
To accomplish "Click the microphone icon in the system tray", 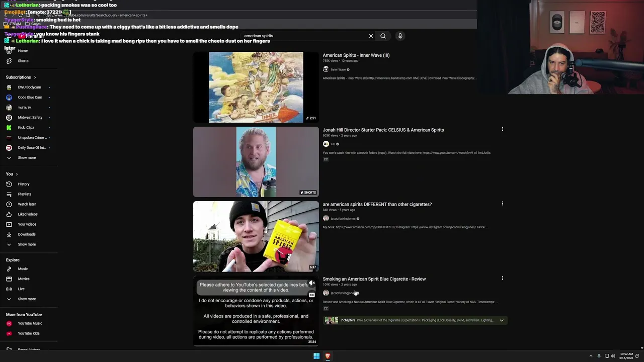I will click(599, 356).
